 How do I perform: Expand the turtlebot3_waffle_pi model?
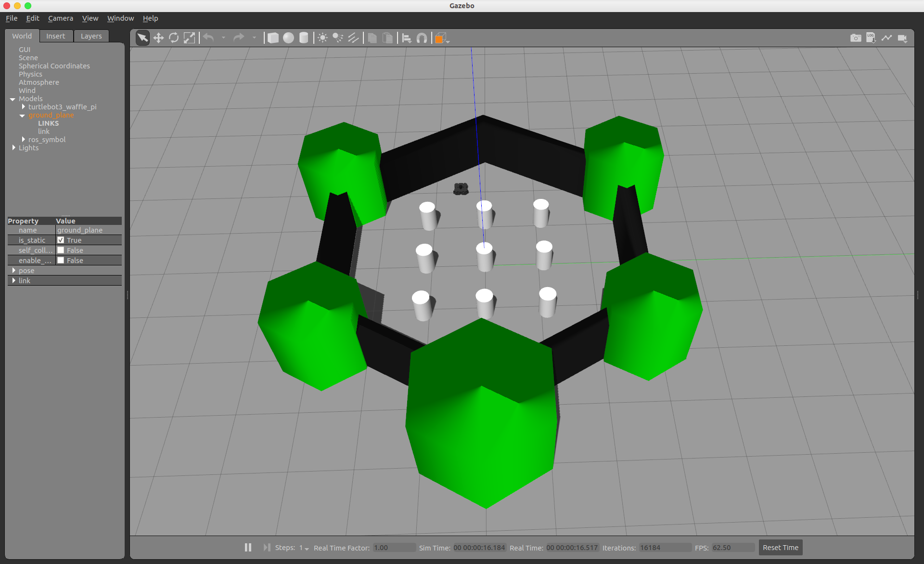[x=23, y=106]
